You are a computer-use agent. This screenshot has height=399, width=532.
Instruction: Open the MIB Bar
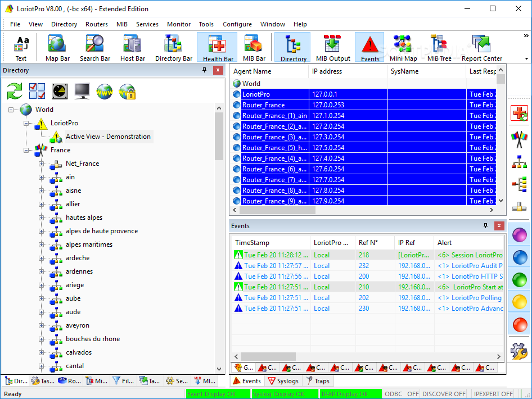pyautogui.click(x=254, y=48)
